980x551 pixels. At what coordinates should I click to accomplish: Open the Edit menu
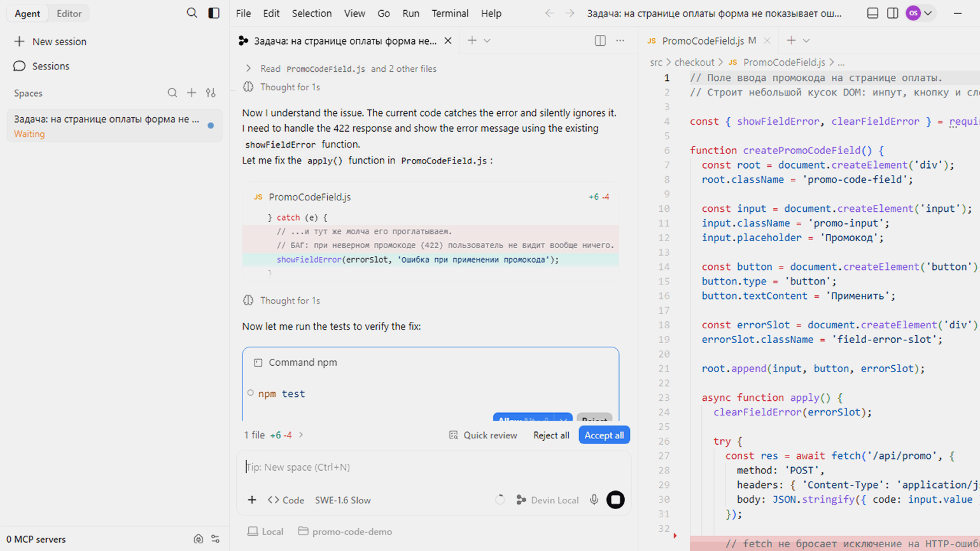(271, 13)
